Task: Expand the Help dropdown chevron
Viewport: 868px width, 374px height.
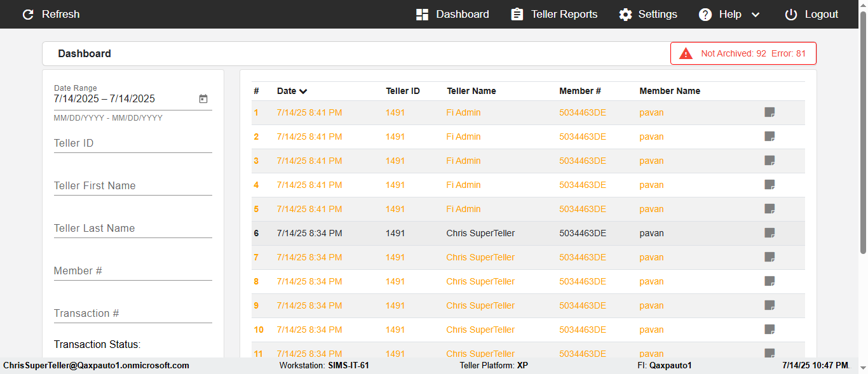Action: pos(756,15)
